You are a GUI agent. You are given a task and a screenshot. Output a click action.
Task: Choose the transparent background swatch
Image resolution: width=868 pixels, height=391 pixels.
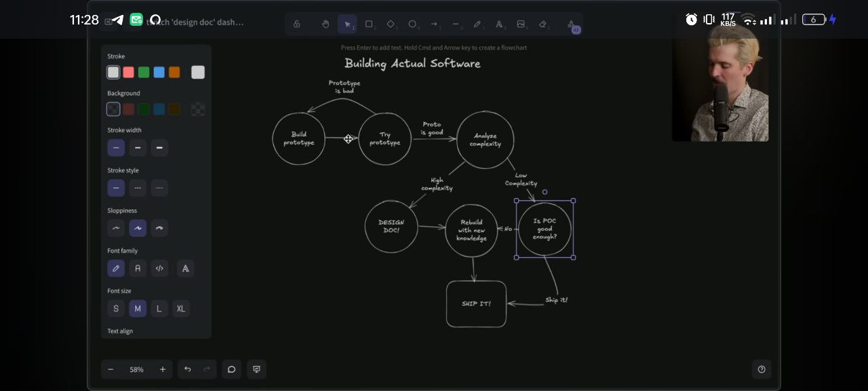click(x=113, y=109)
